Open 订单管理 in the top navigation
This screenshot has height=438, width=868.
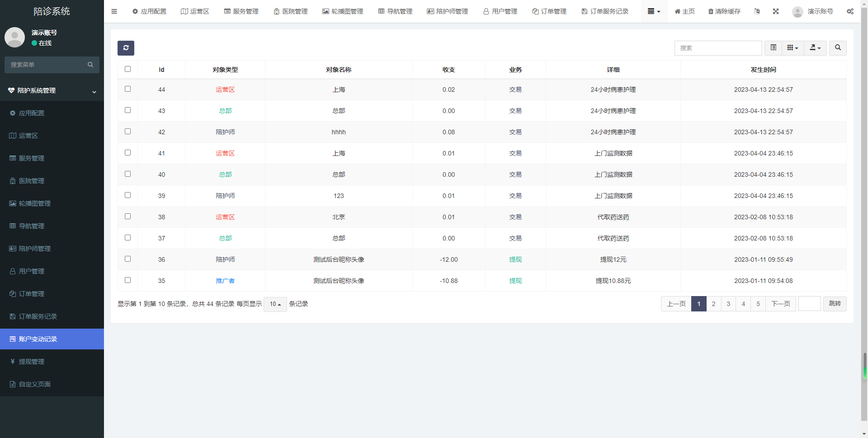tap(549, 11)
